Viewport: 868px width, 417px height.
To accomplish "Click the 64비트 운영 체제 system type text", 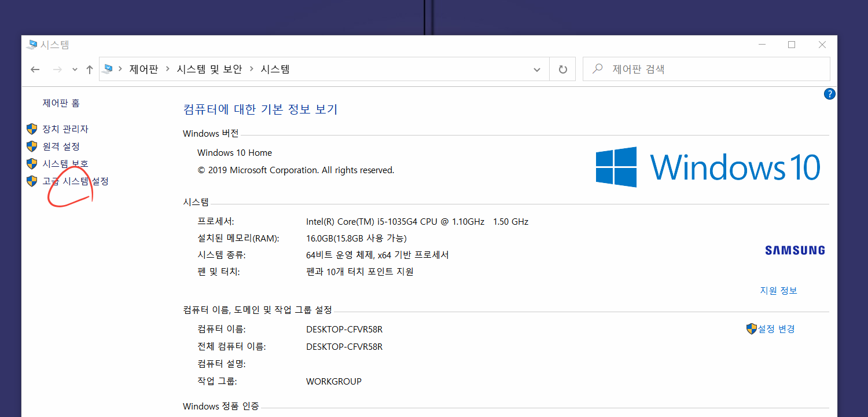I will click(377, 255).
